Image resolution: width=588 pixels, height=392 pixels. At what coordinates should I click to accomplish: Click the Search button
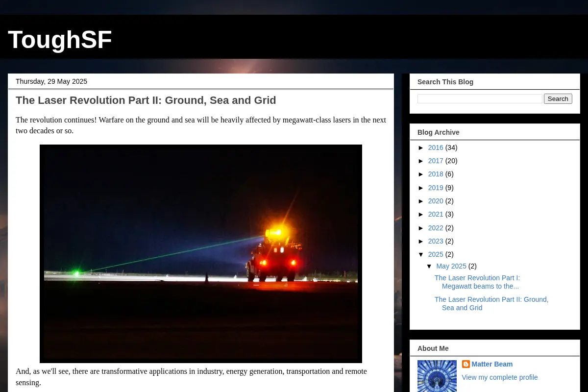pos(558,99)
